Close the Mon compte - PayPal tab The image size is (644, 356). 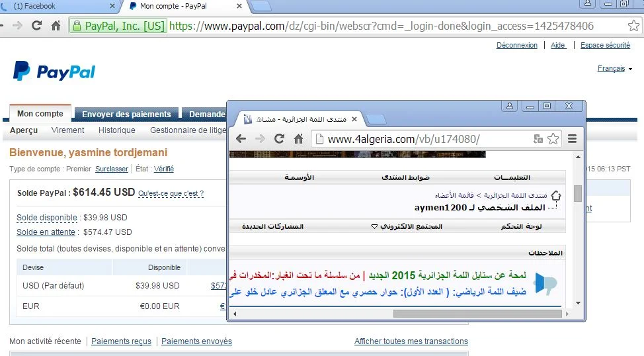coord(239,6)
